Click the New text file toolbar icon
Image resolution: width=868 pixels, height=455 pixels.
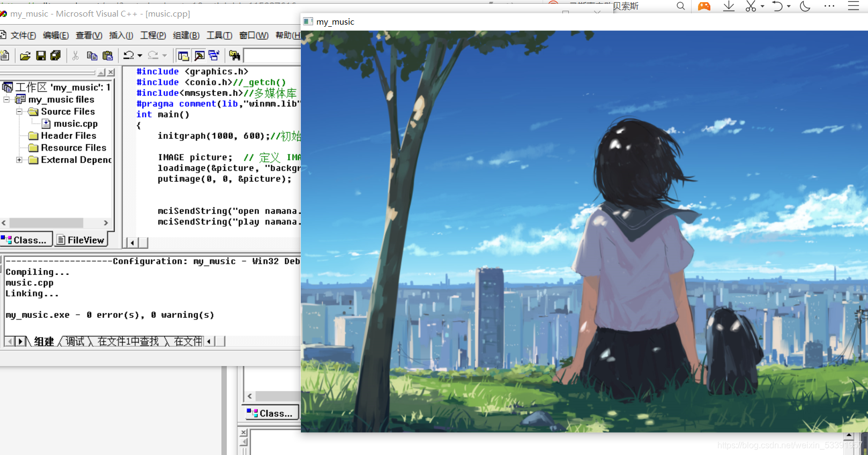click(x=5, y=56)
